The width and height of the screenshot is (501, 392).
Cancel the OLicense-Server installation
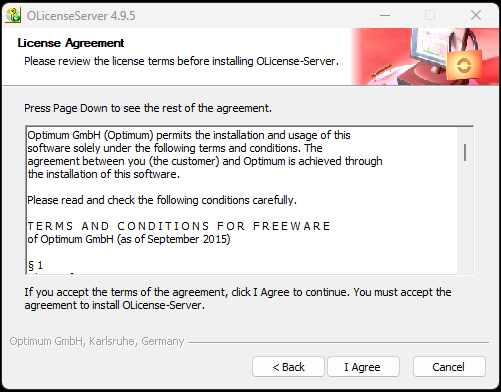click(x=449, y=367)
